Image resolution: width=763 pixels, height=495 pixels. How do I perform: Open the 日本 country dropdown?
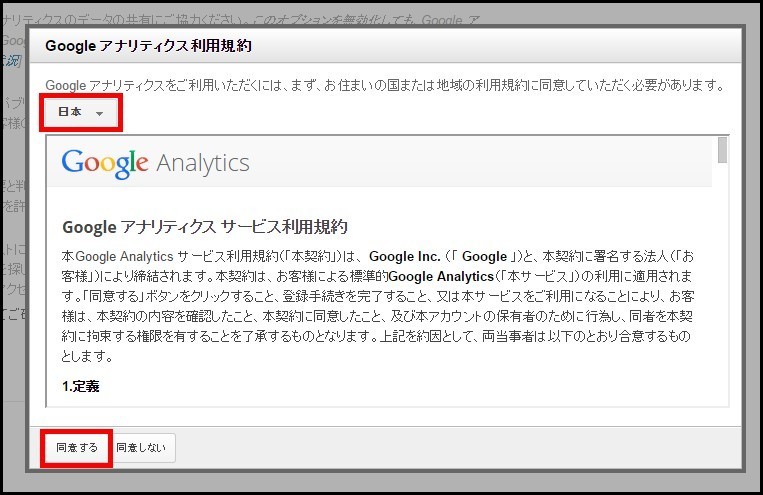point(80,113)
